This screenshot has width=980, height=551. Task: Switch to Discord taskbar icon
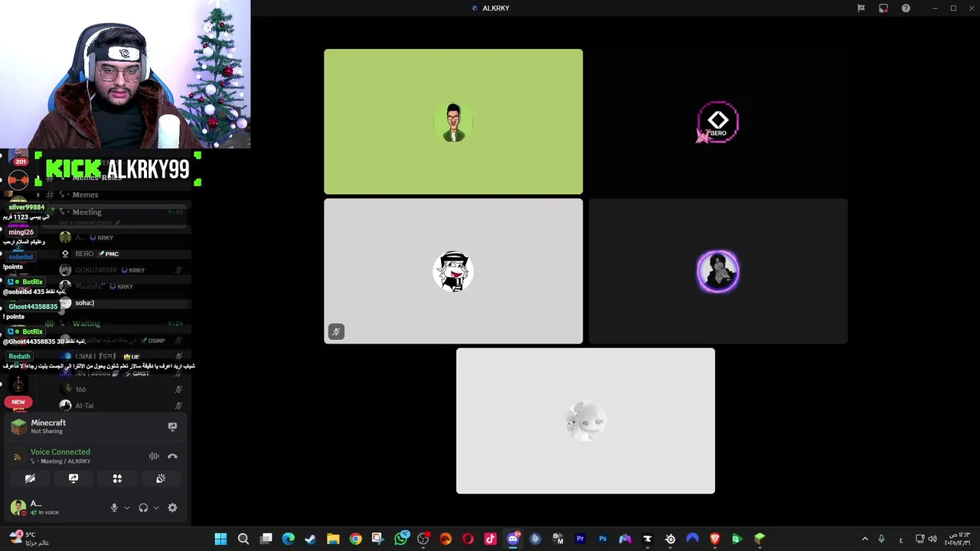[513, 539]
